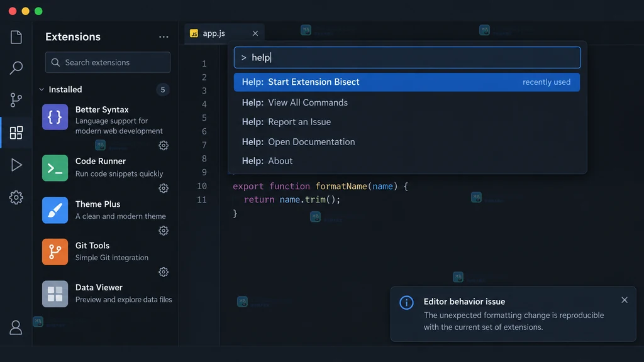Click line number 10 in the gutter

click(x=202, y=186)
